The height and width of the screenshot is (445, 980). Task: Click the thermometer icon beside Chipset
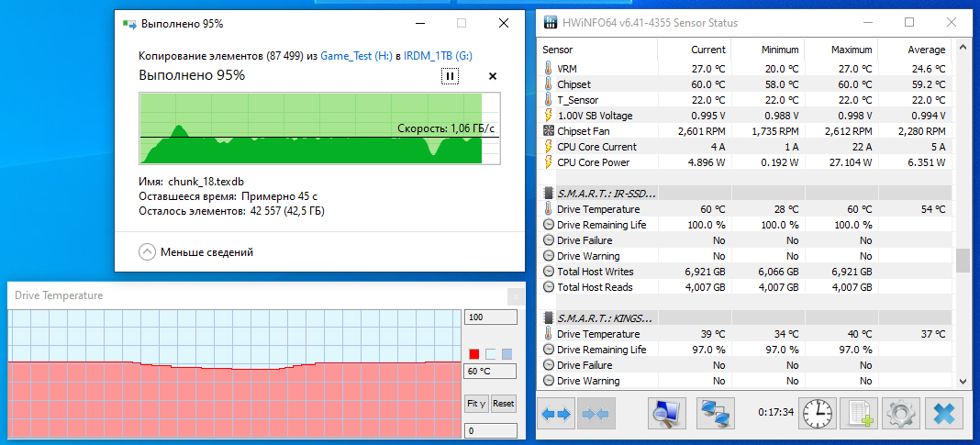[548, 84]
